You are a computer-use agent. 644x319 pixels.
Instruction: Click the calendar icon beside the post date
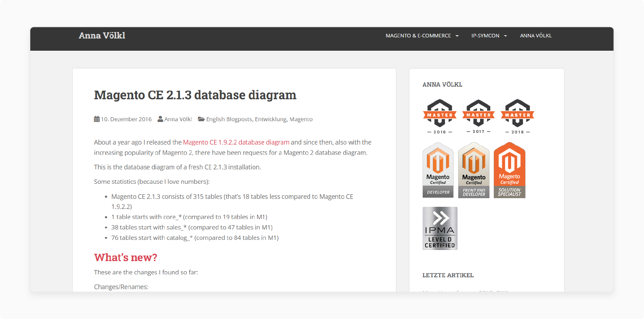(97, 119)
